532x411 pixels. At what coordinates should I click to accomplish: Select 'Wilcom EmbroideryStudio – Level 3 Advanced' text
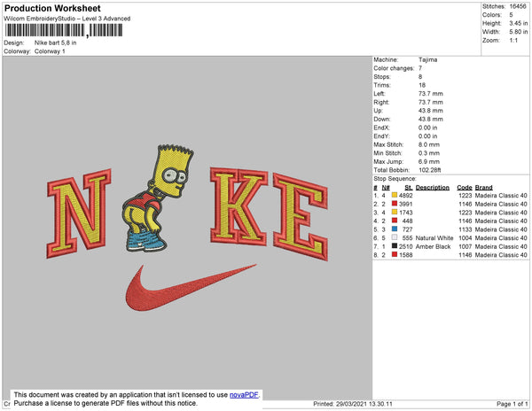click(x=67, y=19)
